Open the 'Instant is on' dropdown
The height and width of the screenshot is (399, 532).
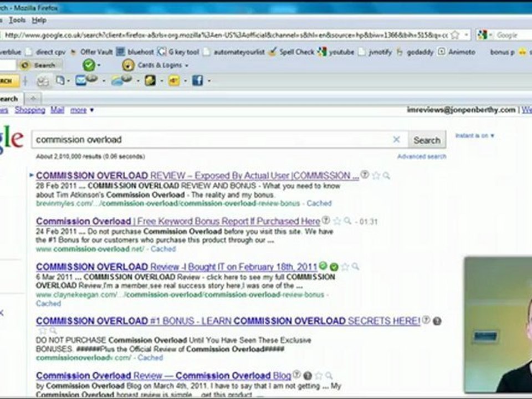point(475,136)
